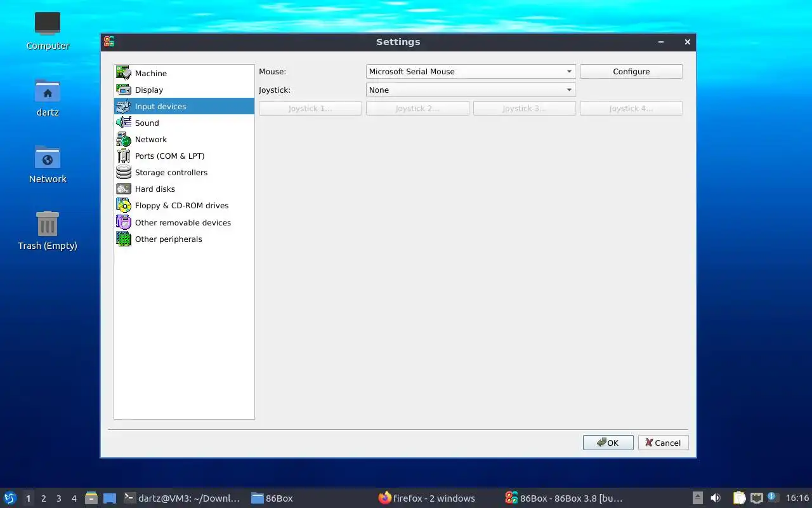The width and height of the screenshot is (812, 508).
Task: Select the Other removable devices label
Action: 183,223
